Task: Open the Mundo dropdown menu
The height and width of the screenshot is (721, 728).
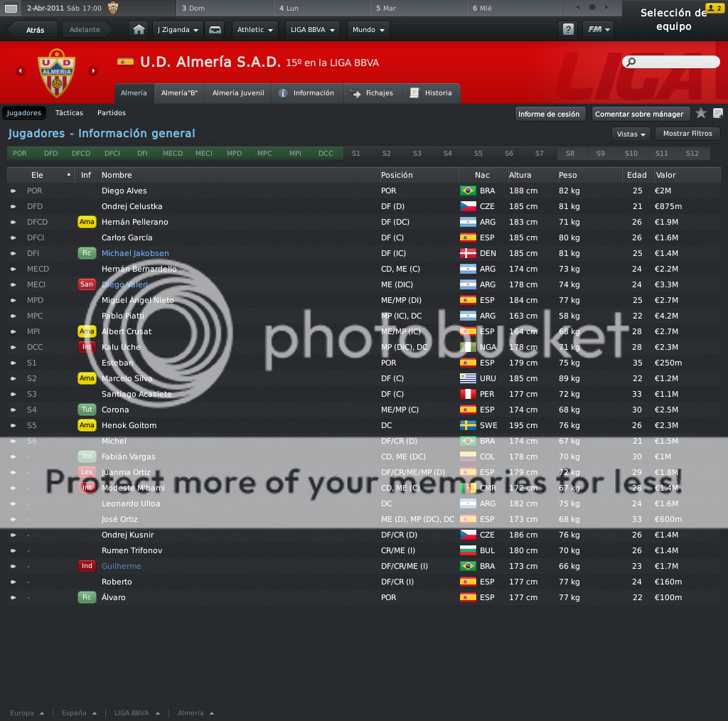Action: click(x=368, y=30)
